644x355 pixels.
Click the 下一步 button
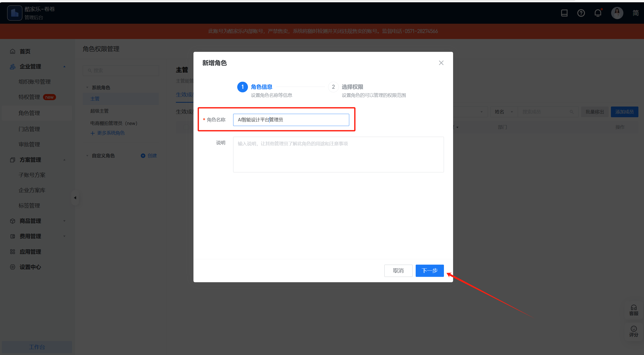tap(429, 271)
